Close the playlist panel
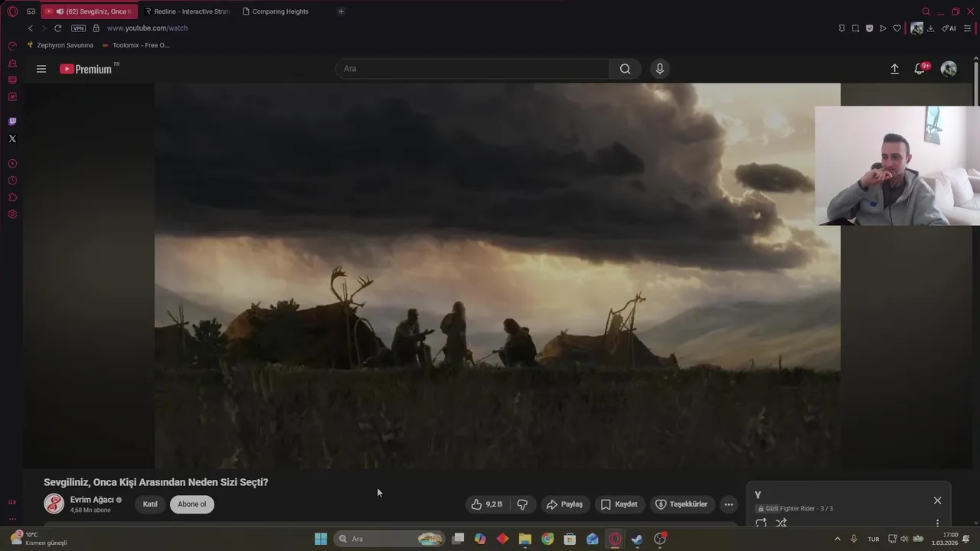The height and width of the screenshot is (551, 980). click(x=937, y=500)
